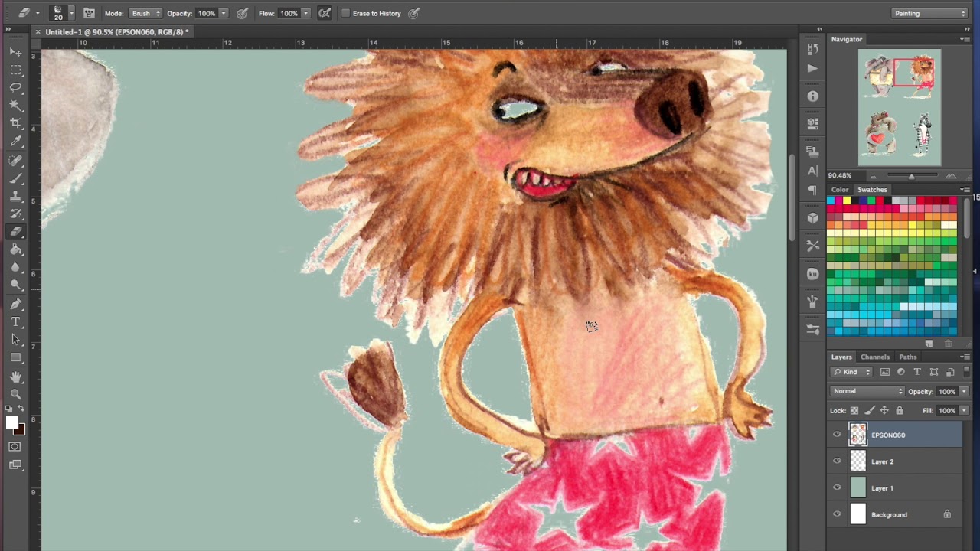
Task: Toggle lock position for the layer
Action: coord(884,411)
